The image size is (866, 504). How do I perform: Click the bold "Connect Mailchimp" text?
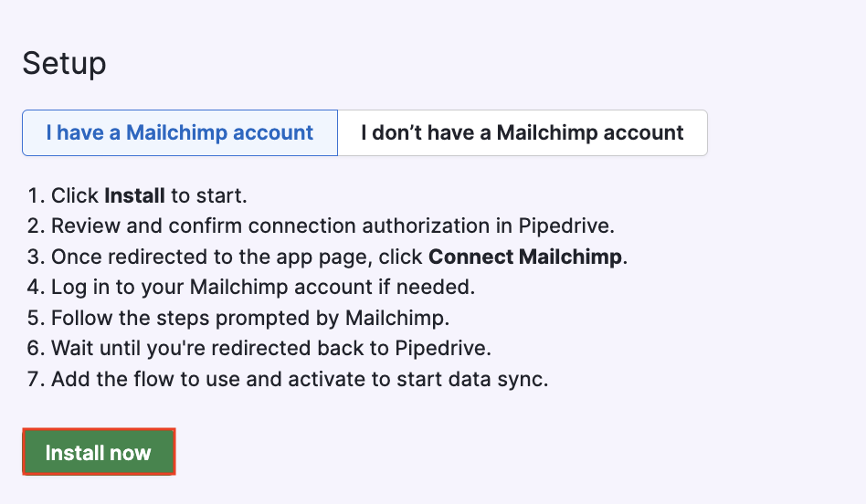click(x=524, y=257)
